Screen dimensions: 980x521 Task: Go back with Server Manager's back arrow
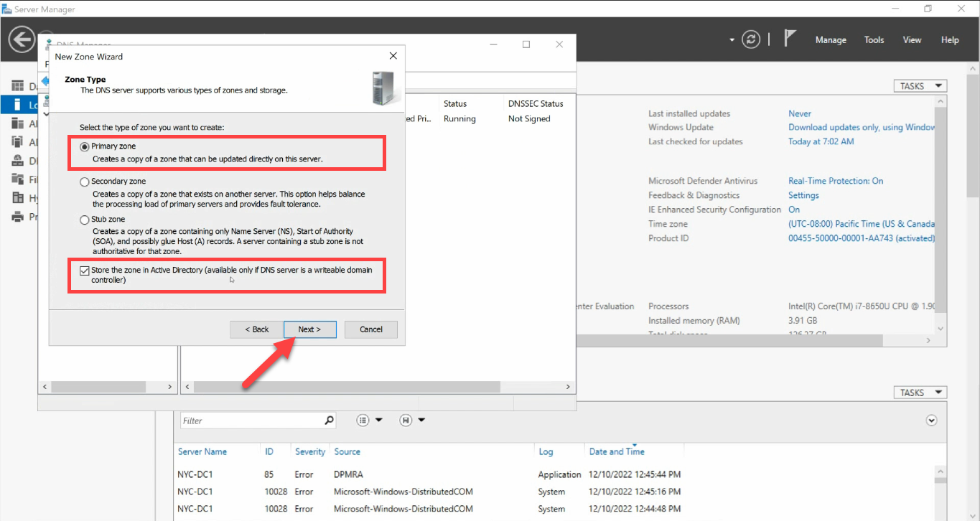[22, 39]
